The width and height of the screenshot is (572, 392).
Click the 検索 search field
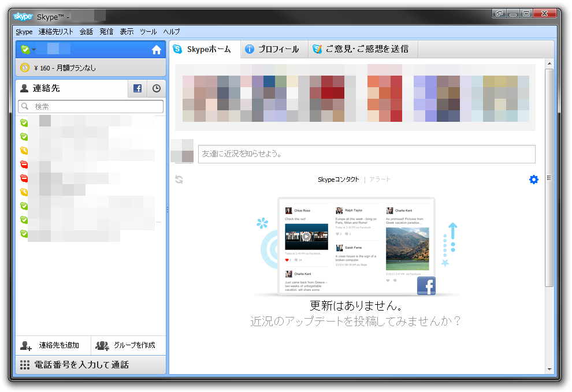coord(91,106)
